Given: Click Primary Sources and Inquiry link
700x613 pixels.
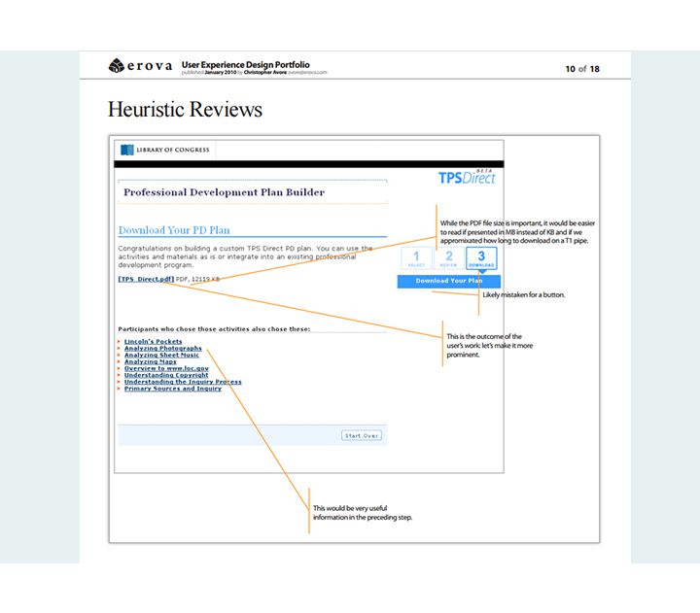Looking at the screenshot, I should click(172, 390).
